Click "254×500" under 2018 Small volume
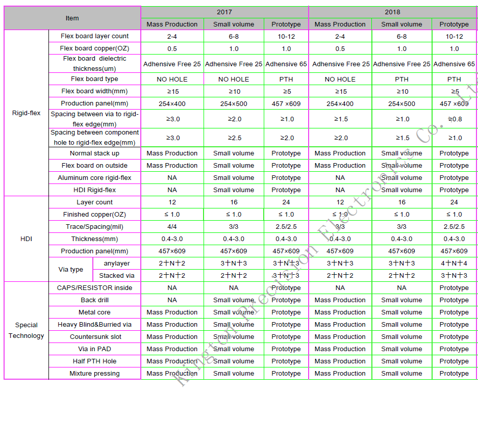This screenshot has height=448, width=478. point(401,103)
